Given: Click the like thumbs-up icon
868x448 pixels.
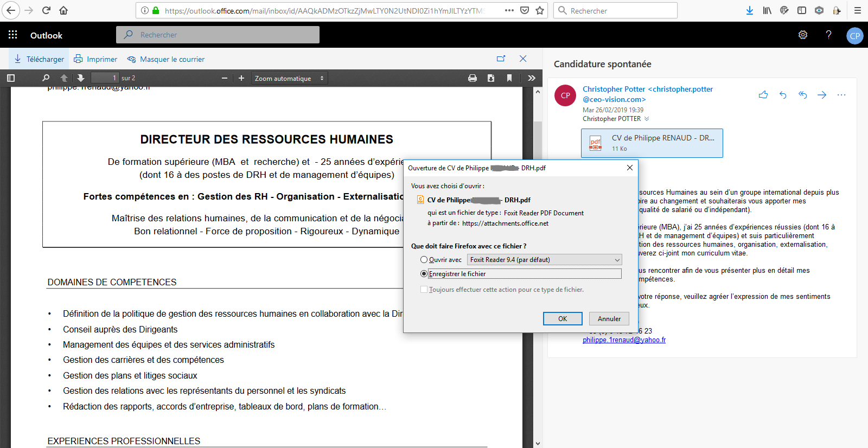Looking at the screenshot, I should [763, 95].
